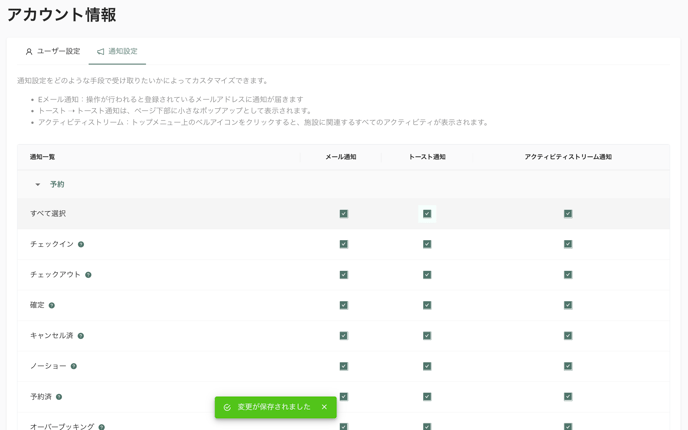688x430 pixels.
Task: Click help icon next to ノーショー
Action: (x=74, y=366)
